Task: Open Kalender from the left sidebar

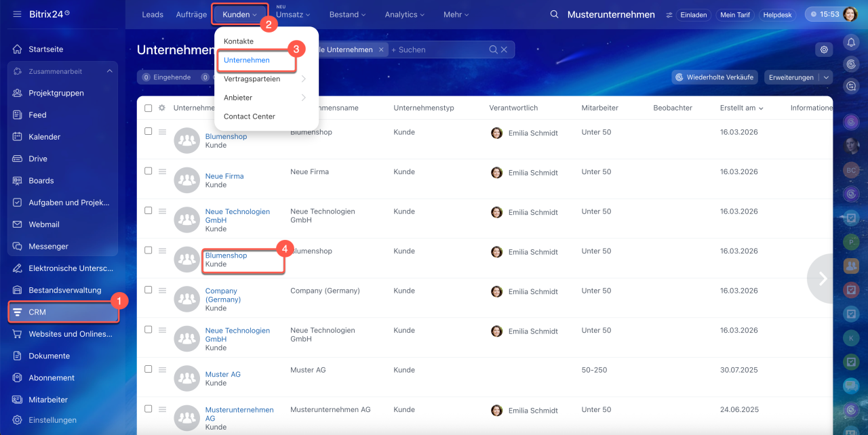Action: [x=44, y=137]
